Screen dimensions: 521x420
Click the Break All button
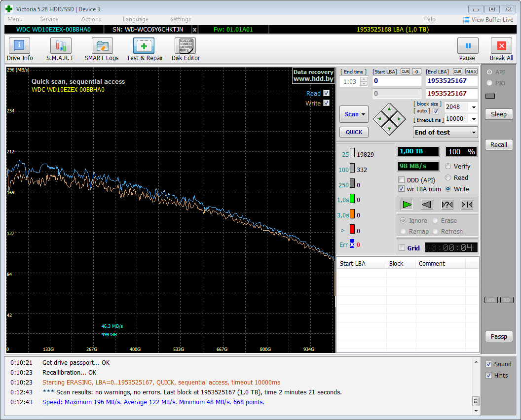501,50
